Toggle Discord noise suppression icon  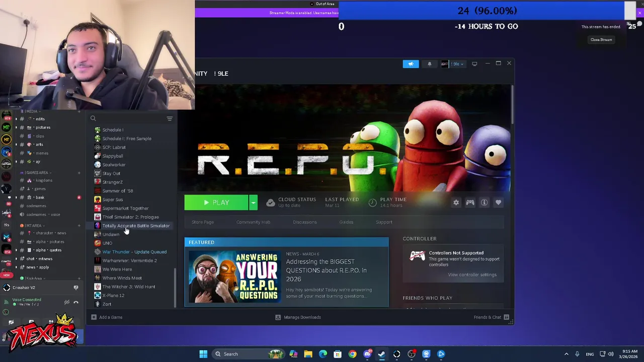pos(67,302)
